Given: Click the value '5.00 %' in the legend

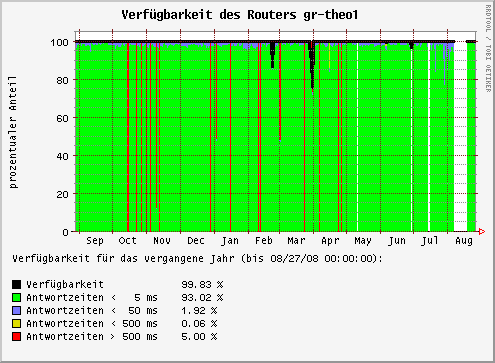Looking at the screenshot, I should [199, 337].
